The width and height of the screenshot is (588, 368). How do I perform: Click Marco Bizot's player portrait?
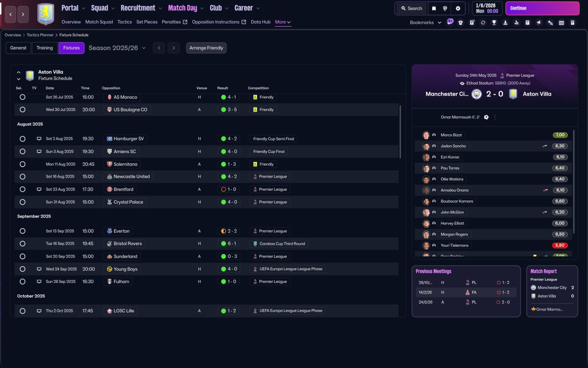click(x=426, y=135)
